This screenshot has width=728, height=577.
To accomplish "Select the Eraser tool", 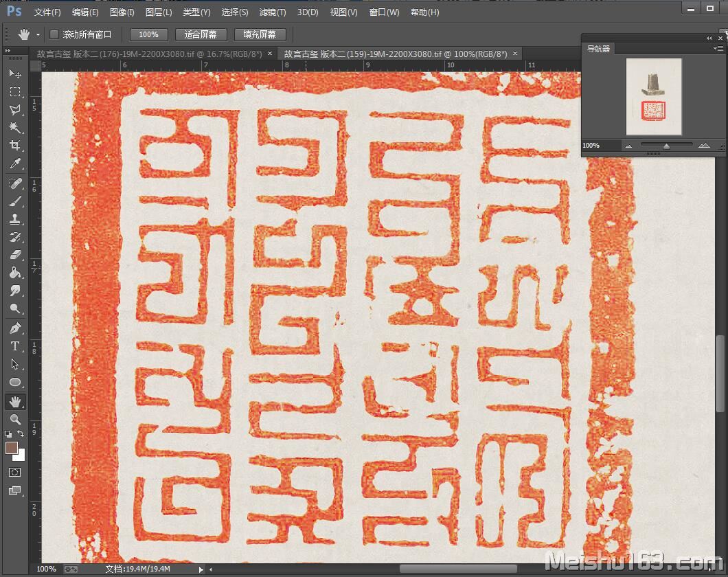I will tap(15, 255).
